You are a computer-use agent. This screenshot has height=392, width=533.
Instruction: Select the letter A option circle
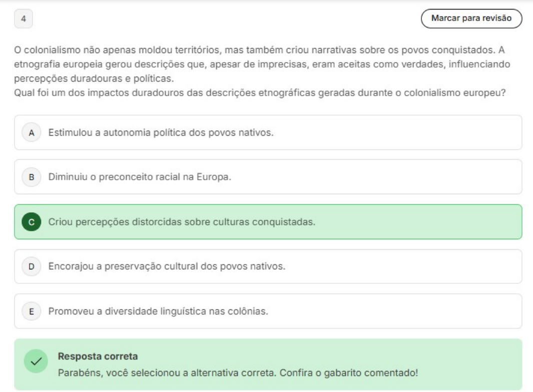32,133
